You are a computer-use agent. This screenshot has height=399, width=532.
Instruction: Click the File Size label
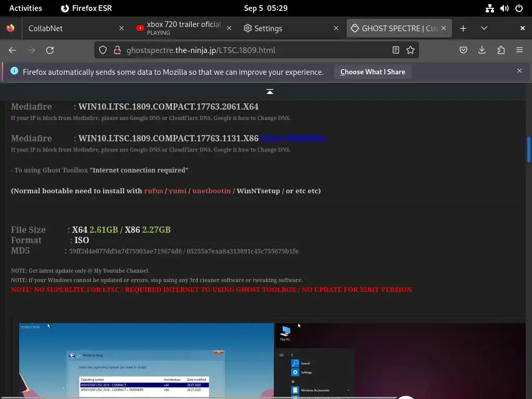28,230
